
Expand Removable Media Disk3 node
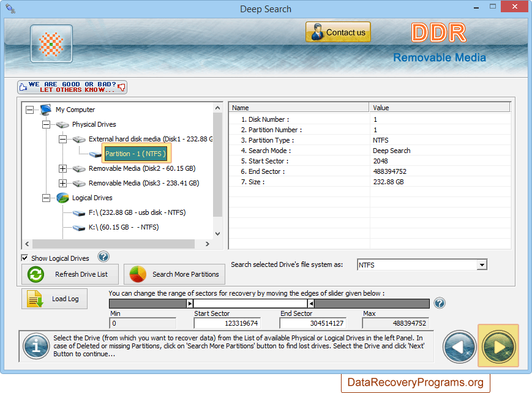pos(62,183)
